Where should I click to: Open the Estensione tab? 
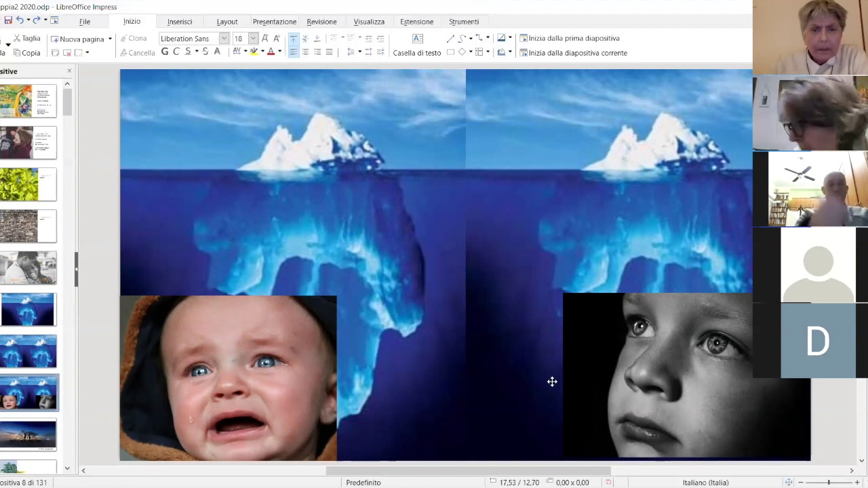click(416, 22)
